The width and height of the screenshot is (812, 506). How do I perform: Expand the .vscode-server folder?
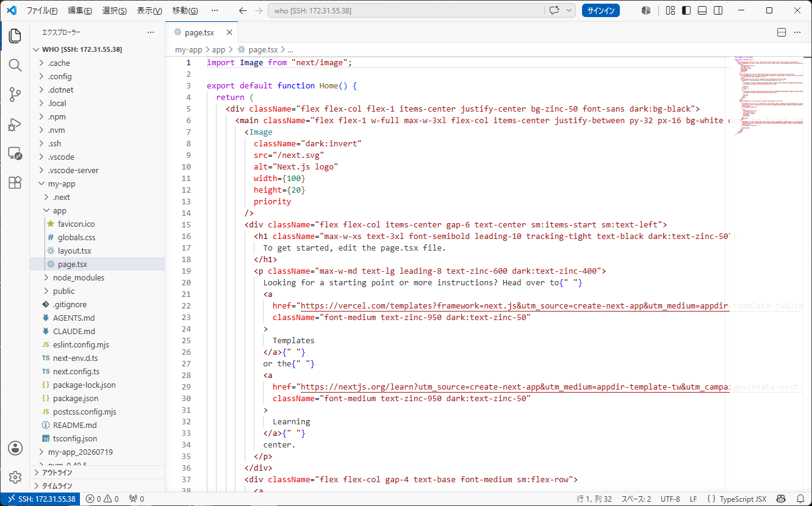point(98,170)
